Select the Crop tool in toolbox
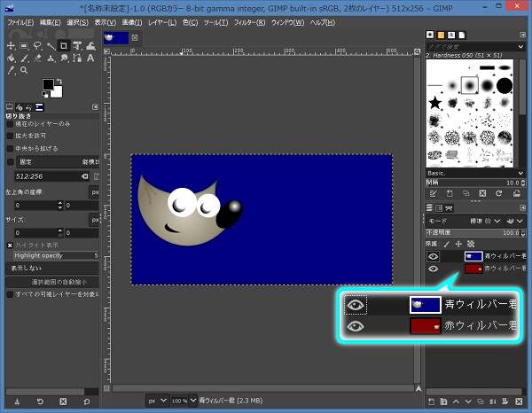This screenshot has height=413, width=532. [65, 45]
